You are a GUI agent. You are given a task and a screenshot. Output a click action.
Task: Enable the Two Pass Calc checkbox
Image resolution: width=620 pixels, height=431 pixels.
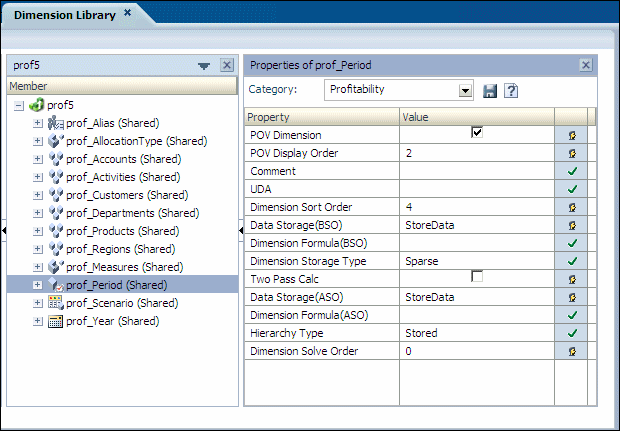[x=477, y=276]
